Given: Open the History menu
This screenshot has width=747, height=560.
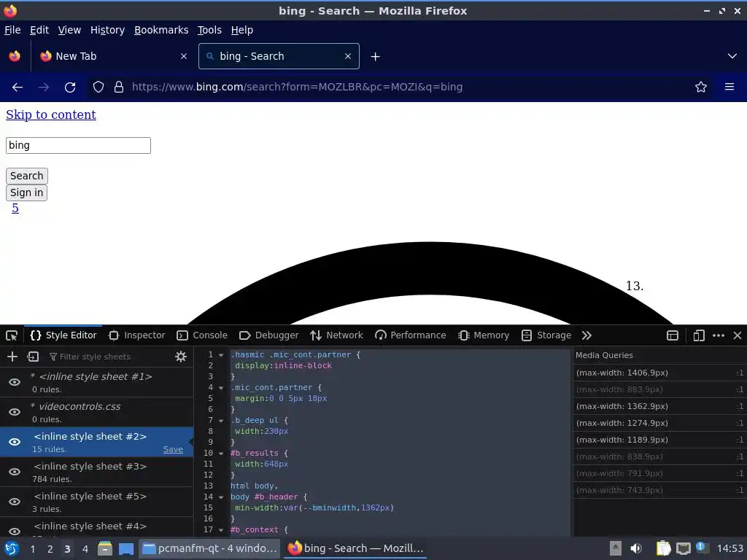Looking at the screenshot, I should [x=107, y=30].
